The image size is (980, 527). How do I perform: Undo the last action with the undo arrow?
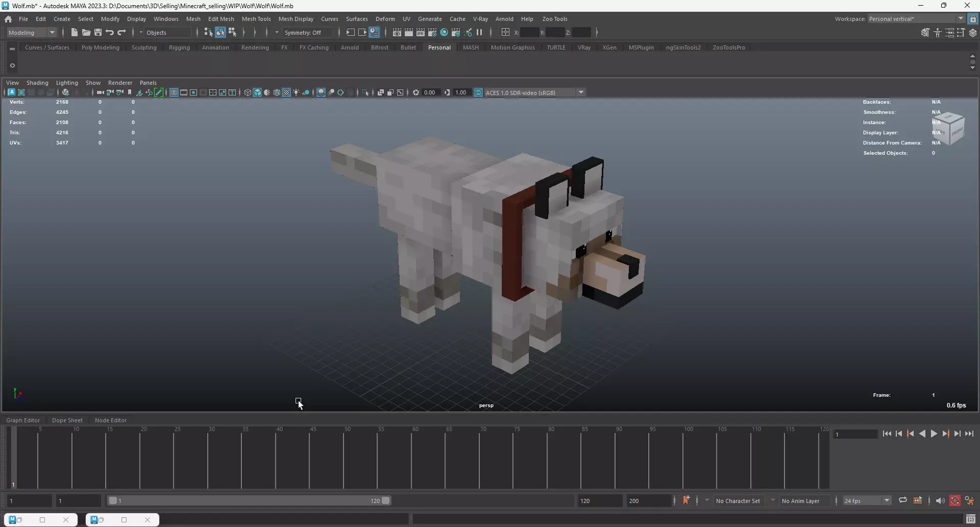[110, 32]
